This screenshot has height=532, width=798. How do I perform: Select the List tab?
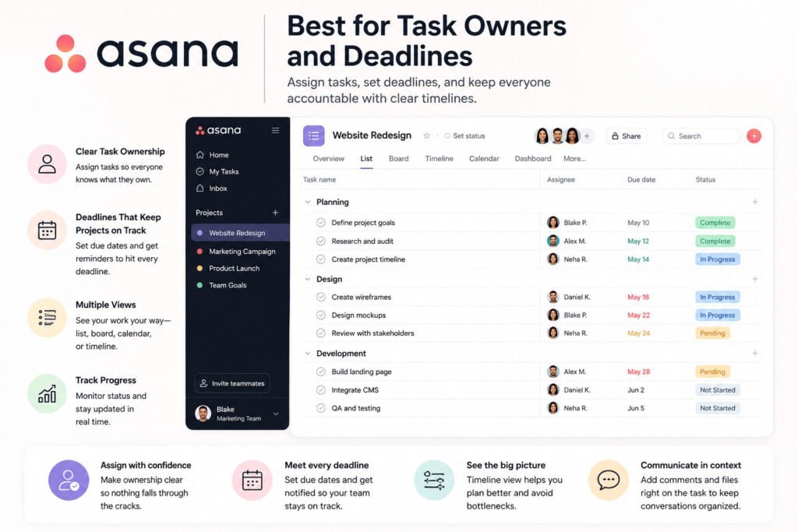(x=366, y=159)
